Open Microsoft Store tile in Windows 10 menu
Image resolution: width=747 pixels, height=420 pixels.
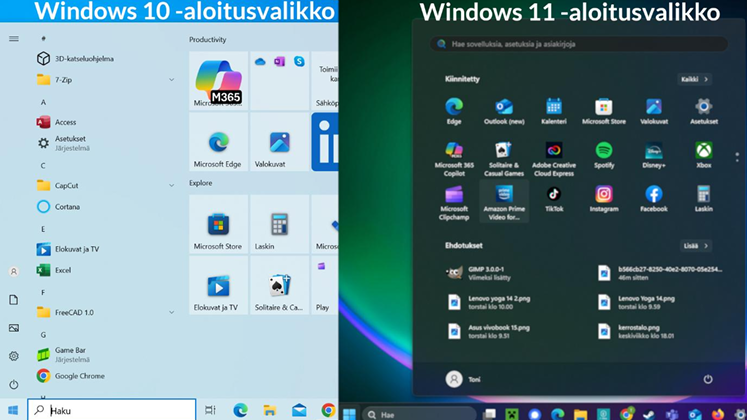coord(218,224)
